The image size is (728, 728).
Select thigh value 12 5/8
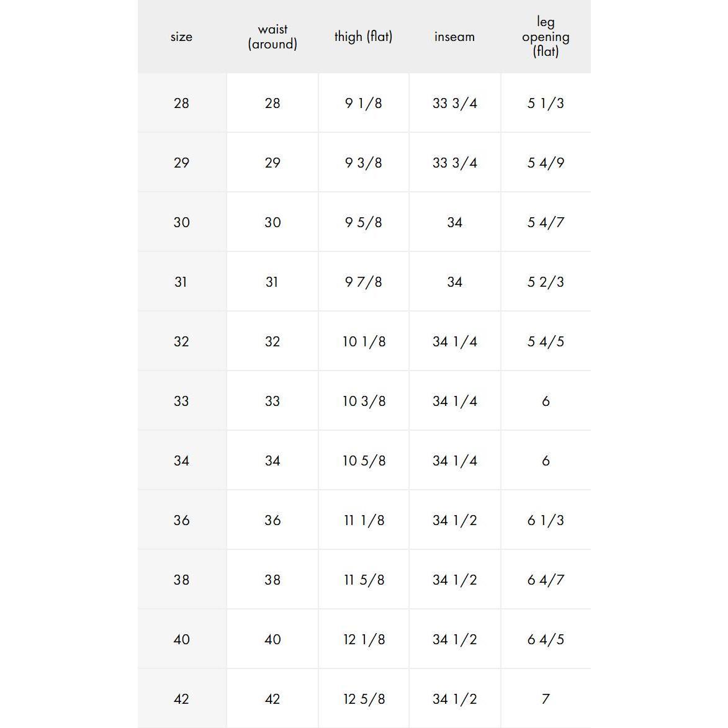pos(363,699)
